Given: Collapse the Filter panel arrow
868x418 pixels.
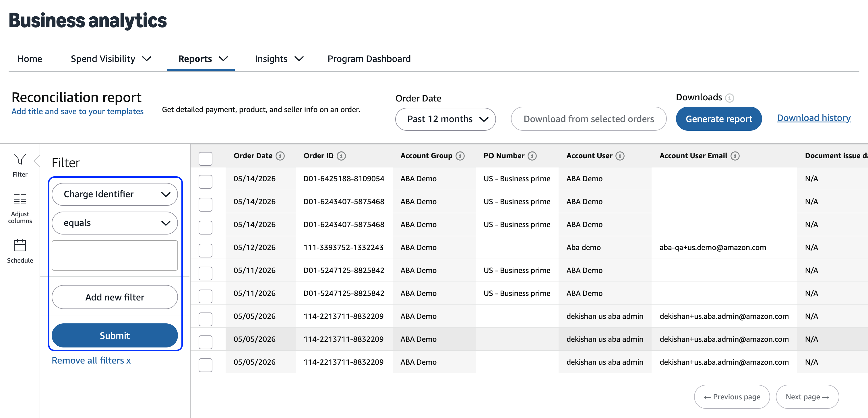Looking at the screenshot, I should pyautogui.click(x=37, y=161).
